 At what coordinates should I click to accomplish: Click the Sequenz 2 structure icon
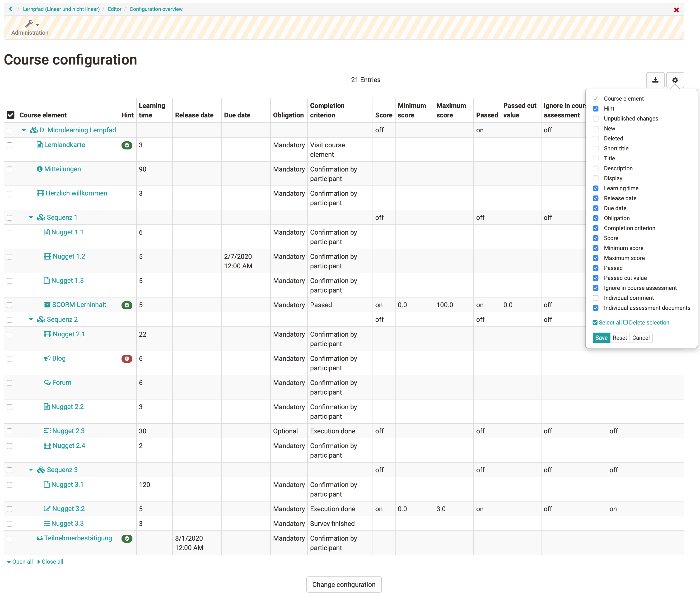(41, 319)
